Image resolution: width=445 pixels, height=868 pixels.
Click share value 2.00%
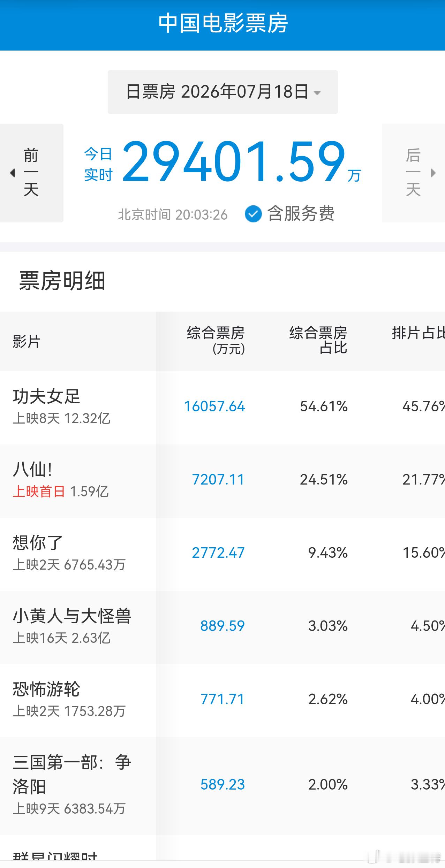click(328, 785)
